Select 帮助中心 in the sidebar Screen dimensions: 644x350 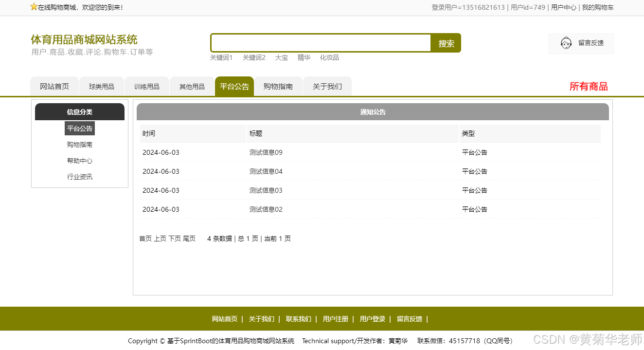[x=80, y=161]
